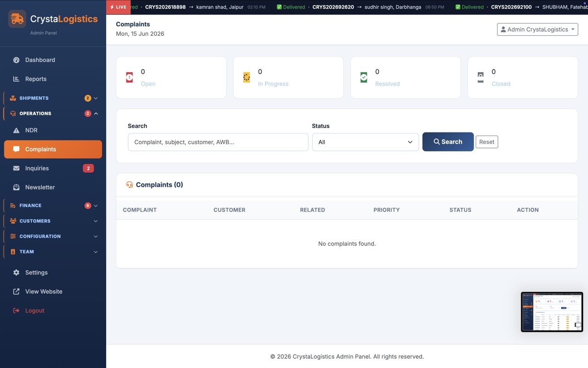Click the yellow In Progress spinner icon
This screenshot has width=588, height=368.
coord(247,77)
